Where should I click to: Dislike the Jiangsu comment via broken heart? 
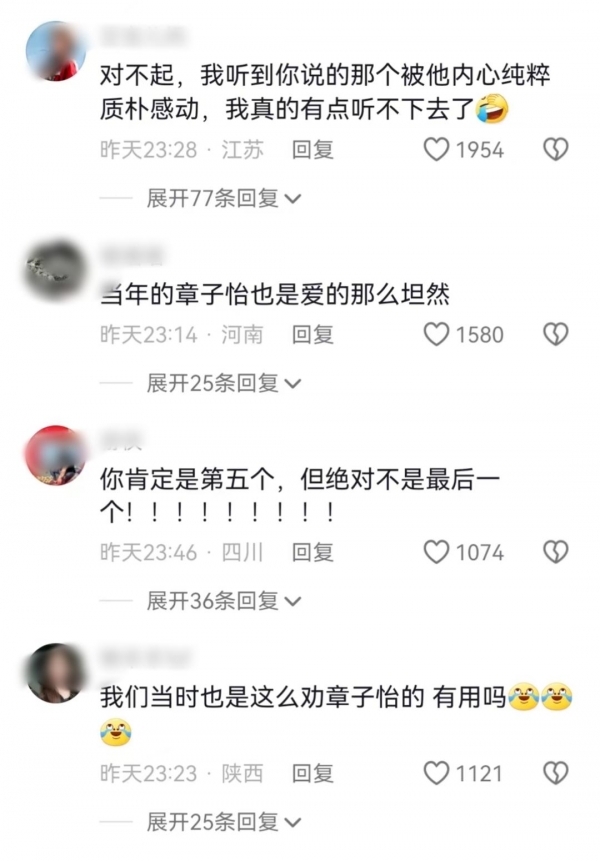tap(556, 149)
